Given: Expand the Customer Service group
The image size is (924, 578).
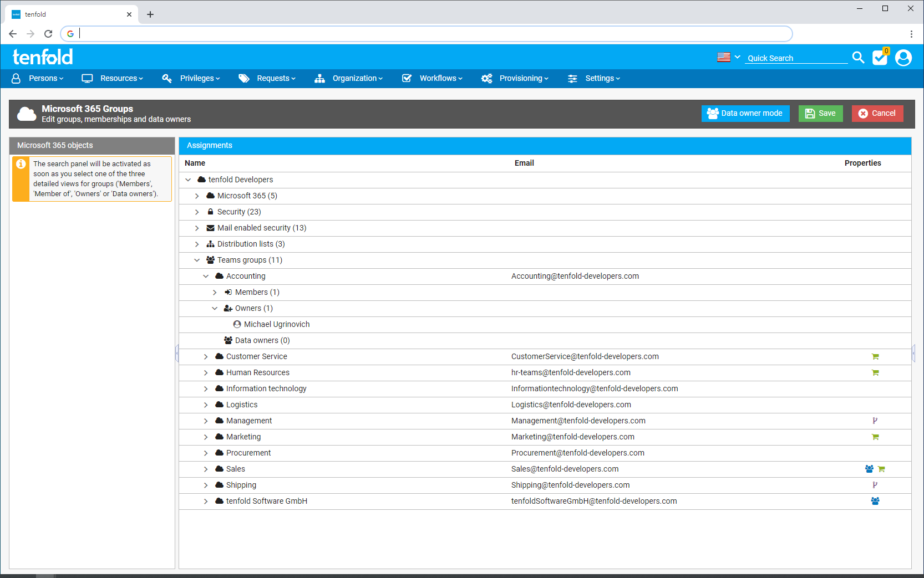Looking at the screenshot, I should click(206, 356).
